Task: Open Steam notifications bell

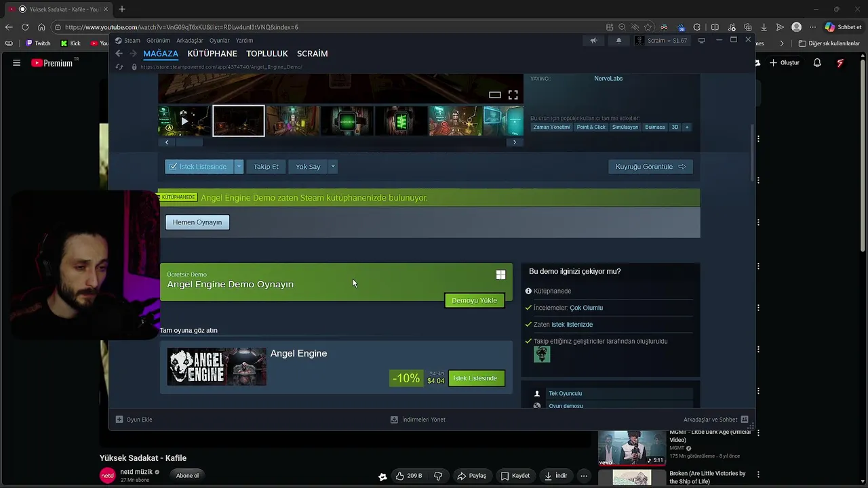Action: [x=618, y=41]
